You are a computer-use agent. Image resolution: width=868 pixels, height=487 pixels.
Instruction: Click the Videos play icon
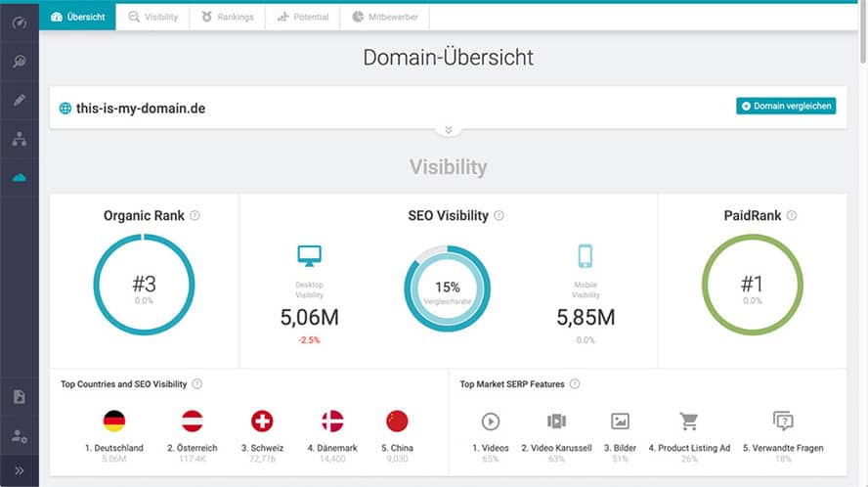tap(491, 421)
